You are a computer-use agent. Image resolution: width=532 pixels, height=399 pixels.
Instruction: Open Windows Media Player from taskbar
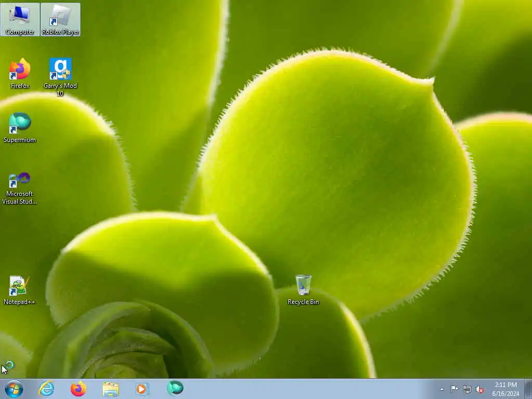click(x=142, y=389)
